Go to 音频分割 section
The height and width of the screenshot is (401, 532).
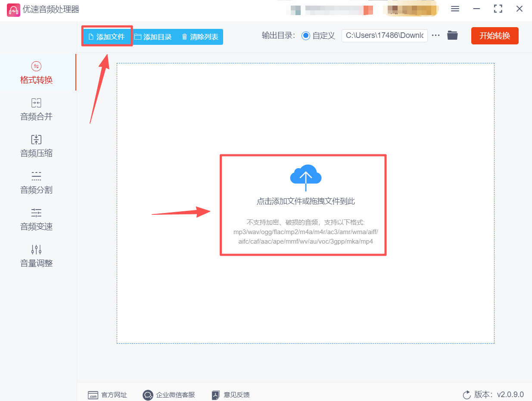(x=37, y=182)
